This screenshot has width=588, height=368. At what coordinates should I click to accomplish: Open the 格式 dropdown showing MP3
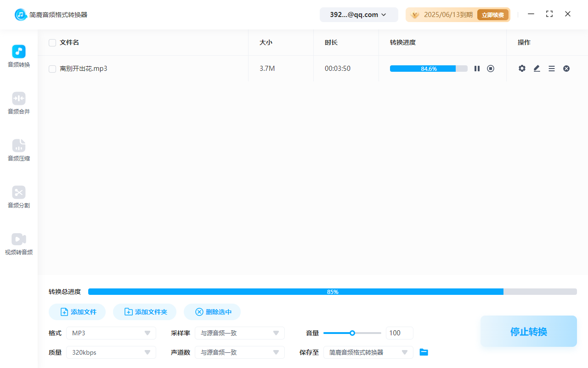point(111,333)
